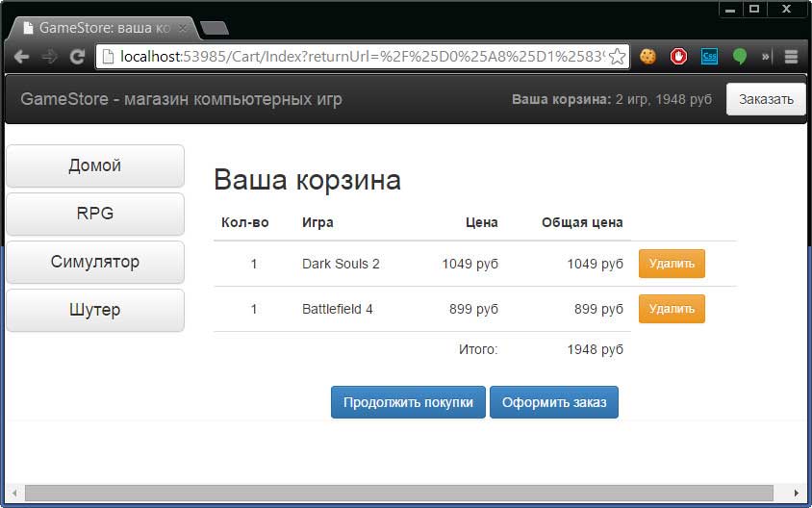812x508 pixels.
Task: Click the Dark Souls 2 game name
Action: pyautogui.click(x=341, y=264)
